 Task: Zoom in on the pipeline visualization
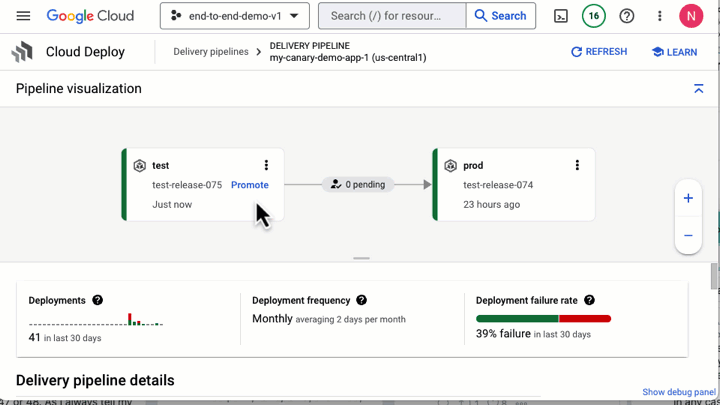(688, 198)
